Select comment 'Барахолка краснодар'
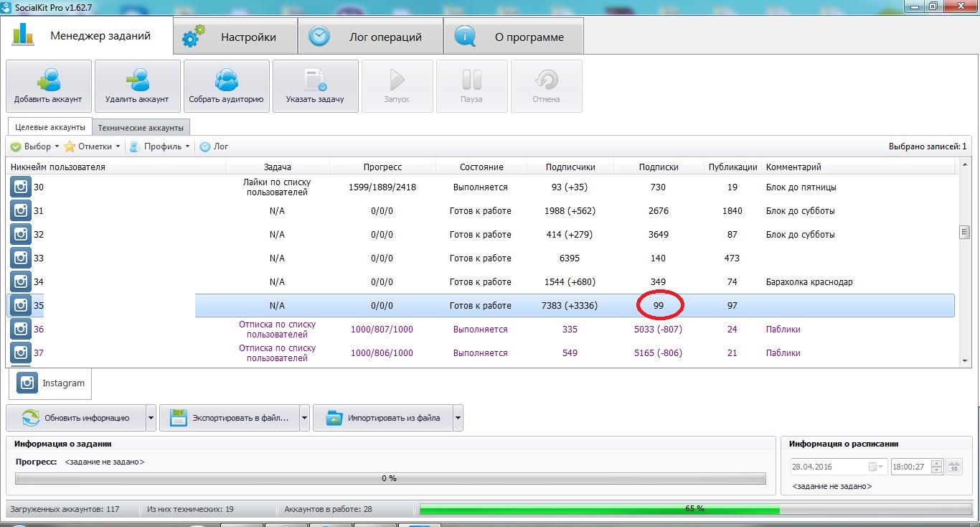980x527 pixels. (x=809, y=281)
